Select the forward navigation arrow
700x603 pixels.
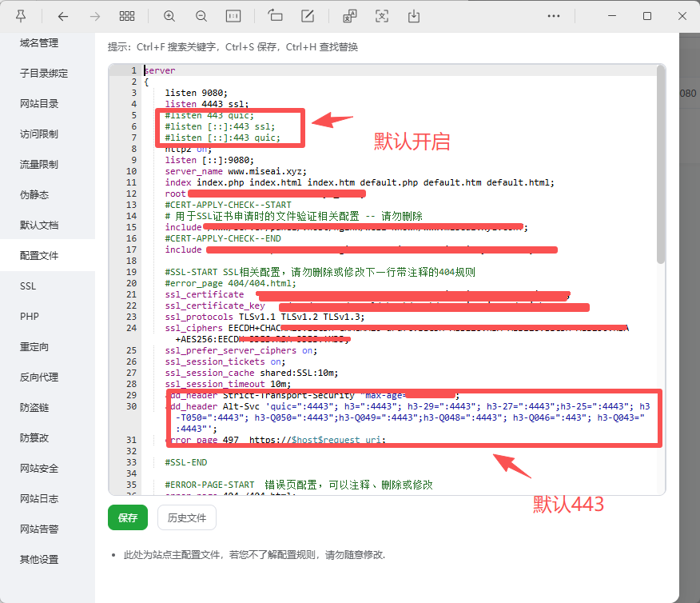94,16
